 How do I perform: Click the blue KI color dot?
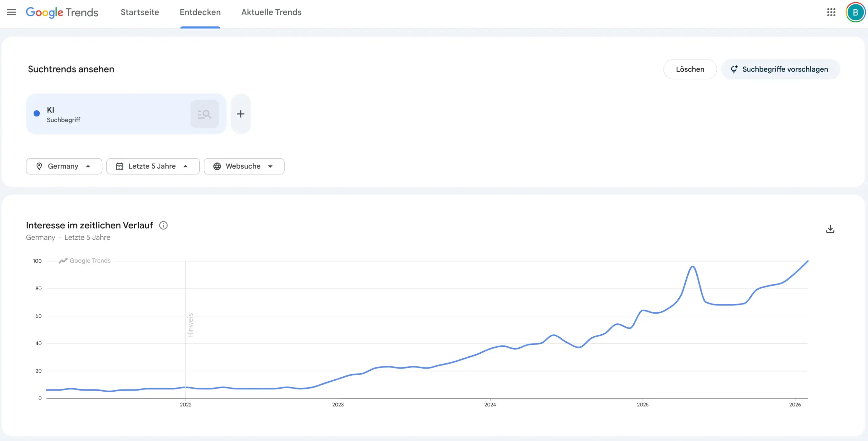[37, 114]
